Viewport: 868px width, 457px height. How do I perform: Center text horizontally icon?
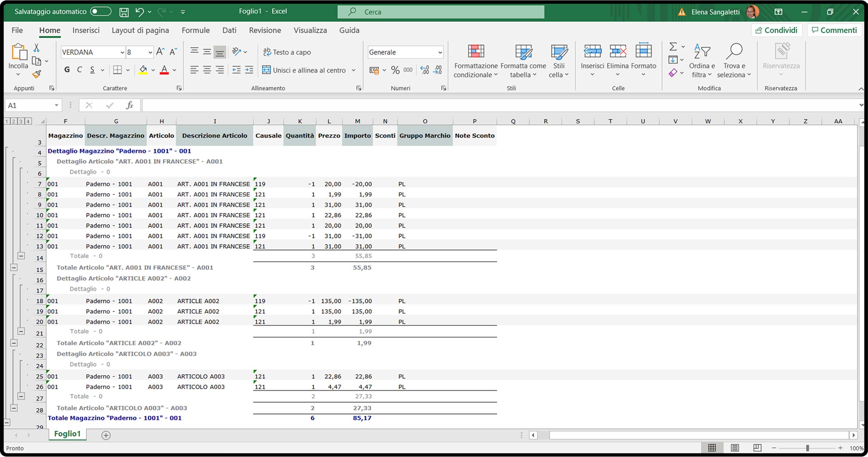tap(207, 70)
